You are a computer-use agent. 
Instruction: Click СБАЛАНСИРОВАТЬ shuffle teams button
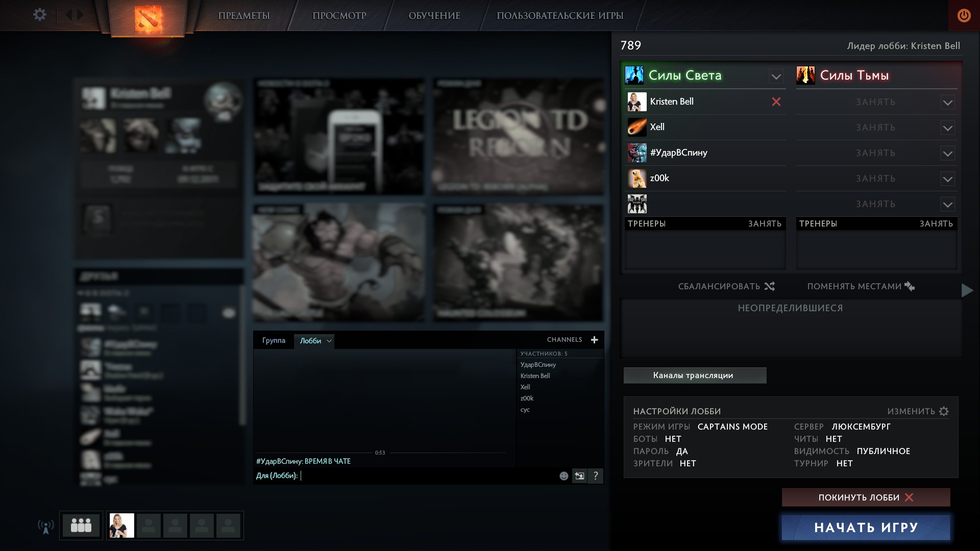pyautogui.click(x=726, y=286)
